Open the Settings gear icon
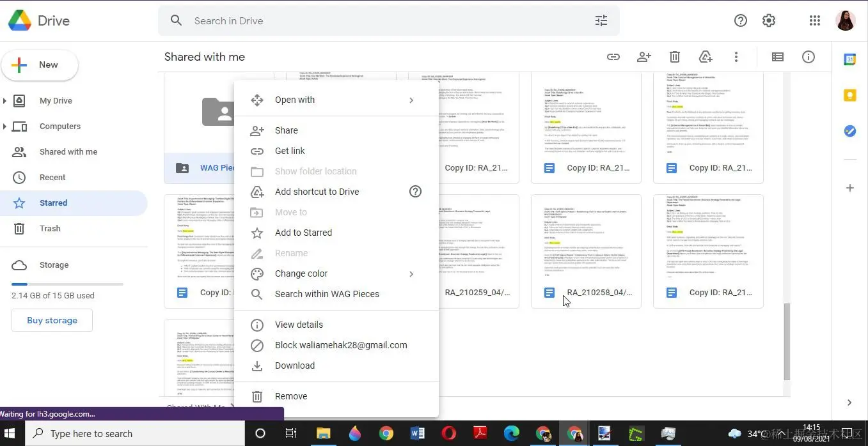This screenshot has width=868, height=446. tap(769, 20)
